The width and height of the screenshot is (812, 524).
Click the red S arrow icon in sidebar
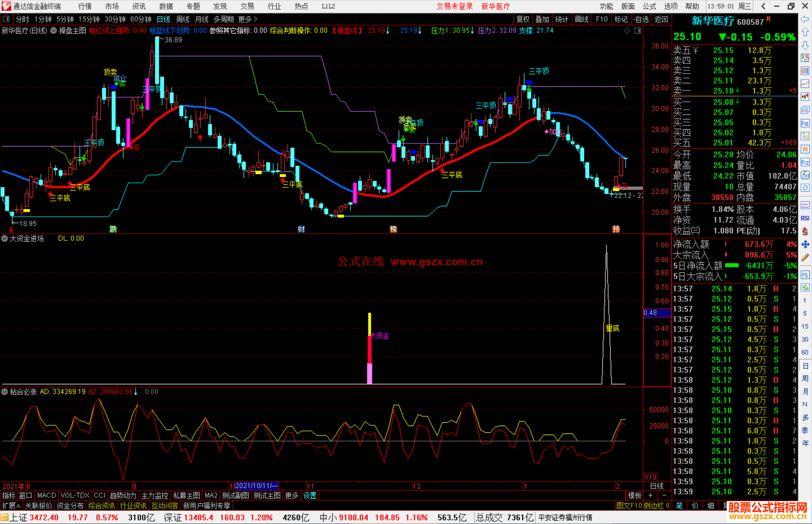click(805, 231)
